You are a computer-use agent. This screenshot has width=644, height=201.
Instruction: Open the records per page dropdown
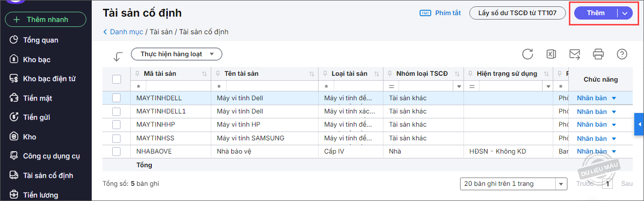click(561, 184)
